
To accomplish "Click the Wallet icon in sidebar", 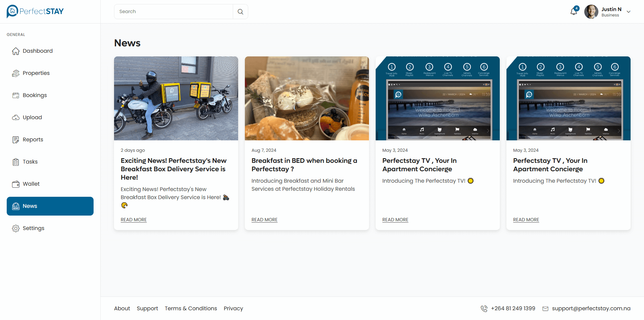I will pyautogui.click(x=16, y=184).
